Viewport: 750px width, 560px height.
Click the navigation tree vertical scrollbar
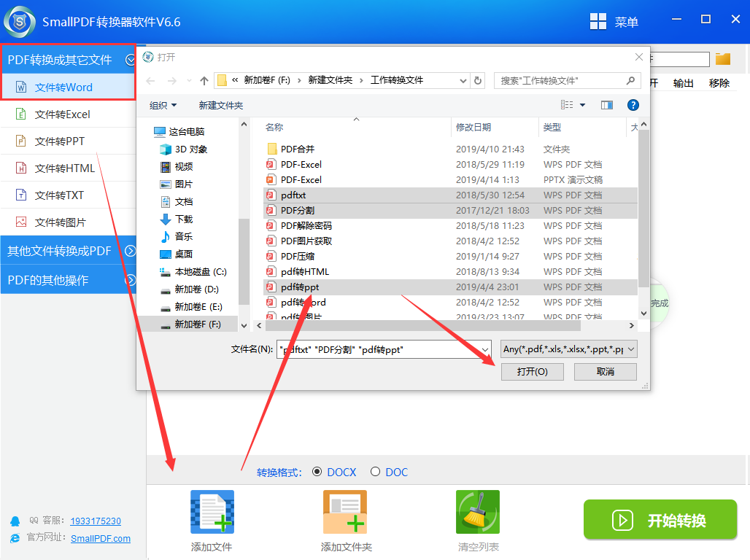(x=244, y=260)
